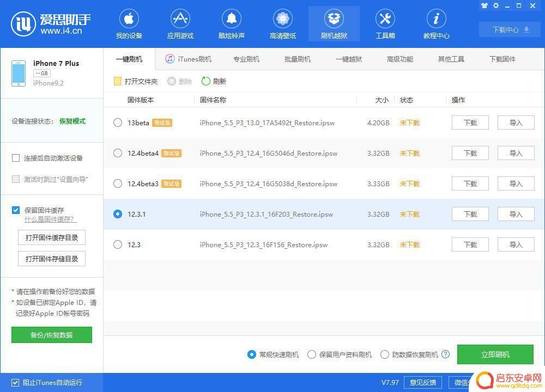The height and width of the screenshot is (392, 545).
Task: Click 打开固件存储目录 button
Action: pos(52,259)
